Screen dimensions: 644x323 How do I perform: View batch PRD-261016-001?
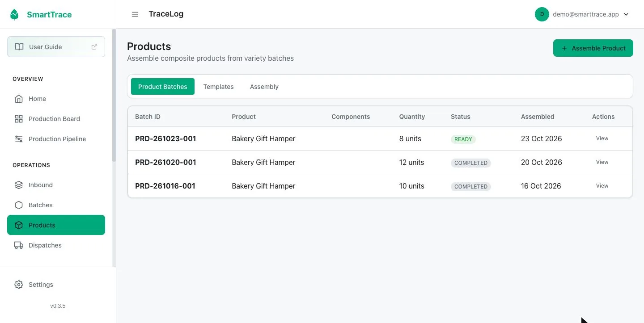tap(602, 186)
